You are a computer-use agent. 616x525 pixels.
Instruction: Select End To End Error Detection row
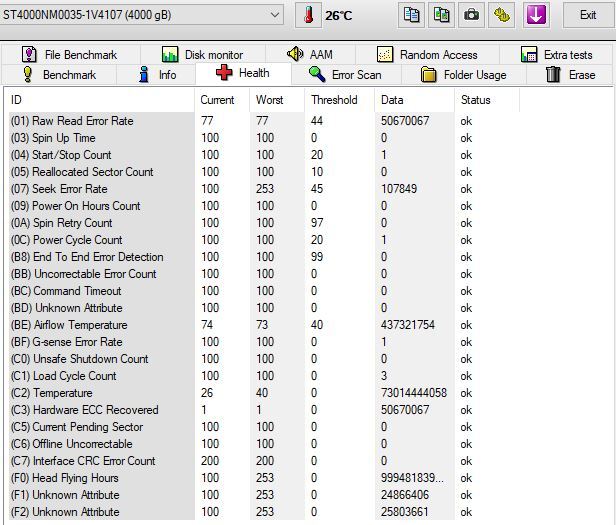pos(264,257)
